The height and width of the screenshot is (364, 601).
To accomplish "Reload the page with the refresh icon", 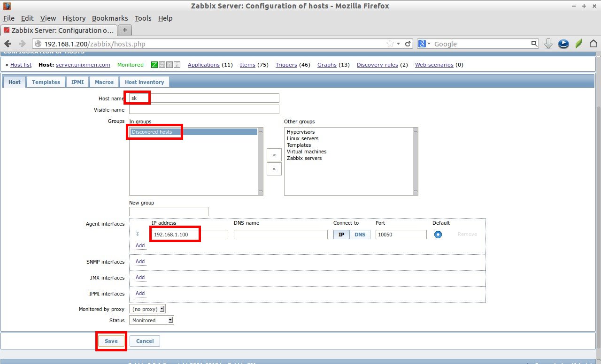I will [x=408, y=44].
